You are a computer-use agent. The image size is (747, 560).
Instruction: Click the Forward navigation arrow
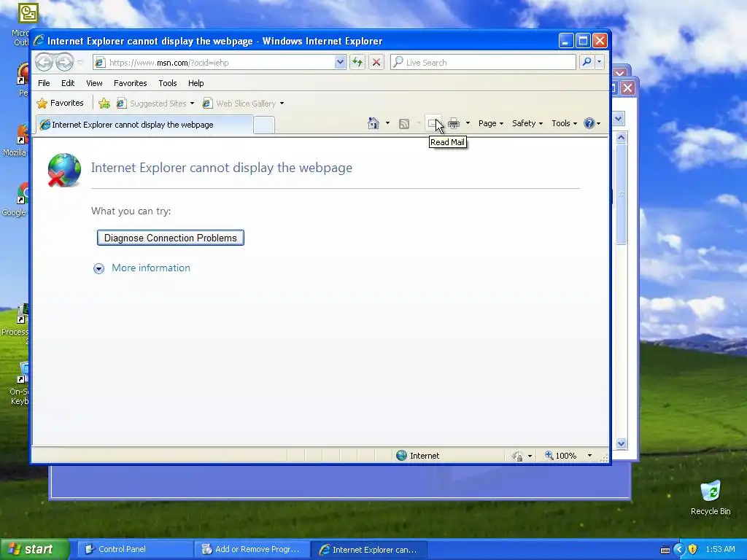(x=65, y=62)
